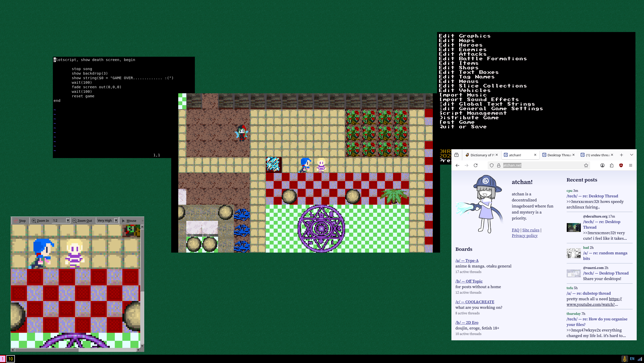Open the re: dubstep thread post
644x363 pixels.
click(x=589, y=293)
